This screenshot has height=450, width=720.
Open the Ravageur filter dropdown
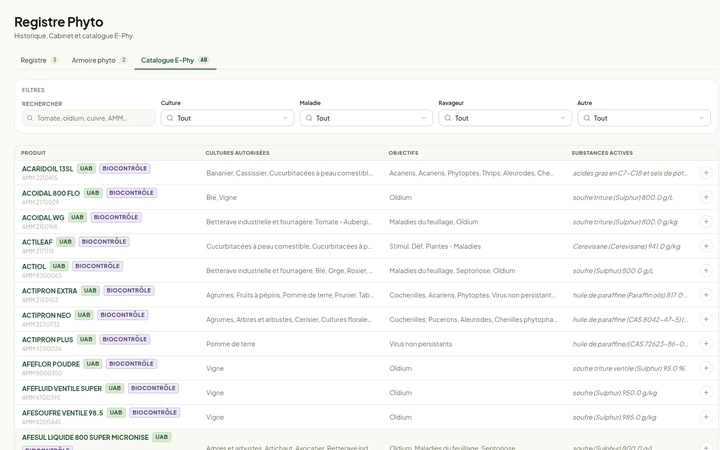(x=505, y=118)
